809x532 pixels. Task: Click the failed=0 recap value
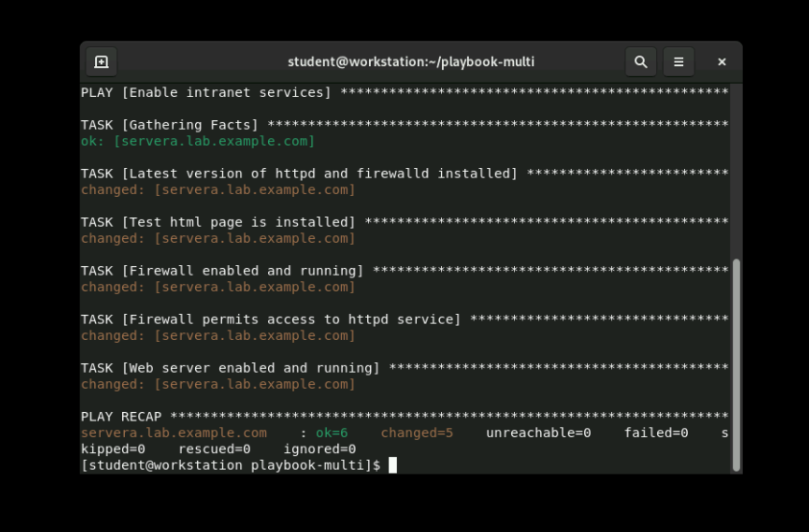tap(656, 433)
